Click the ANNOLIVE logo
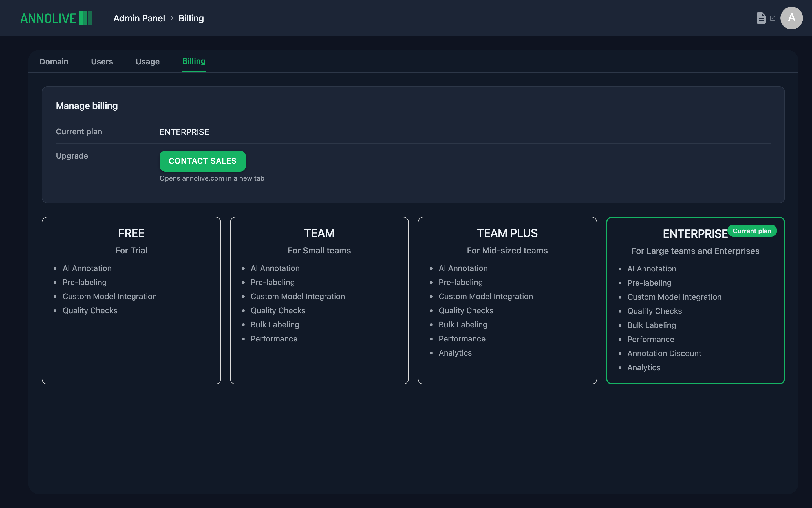812x508 pixels. (56, 18)
